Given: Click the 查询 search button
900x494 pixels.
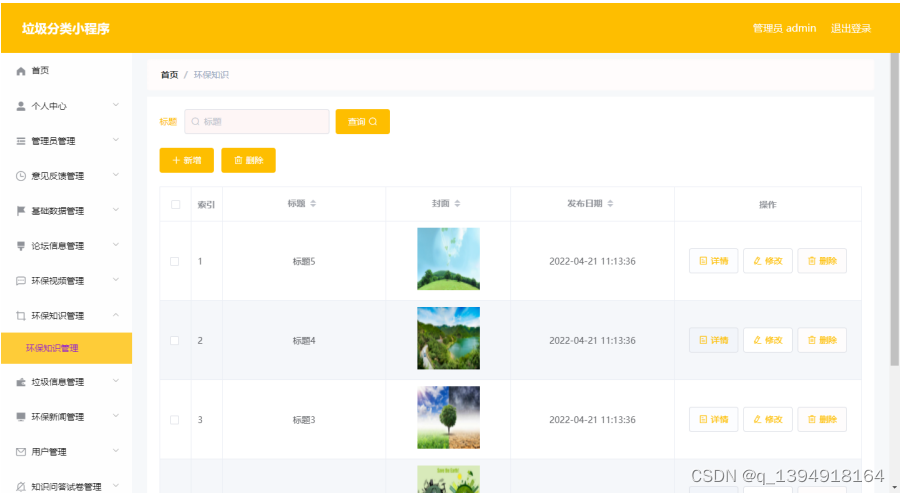Looking at the screenshot, I should [363, 122].
